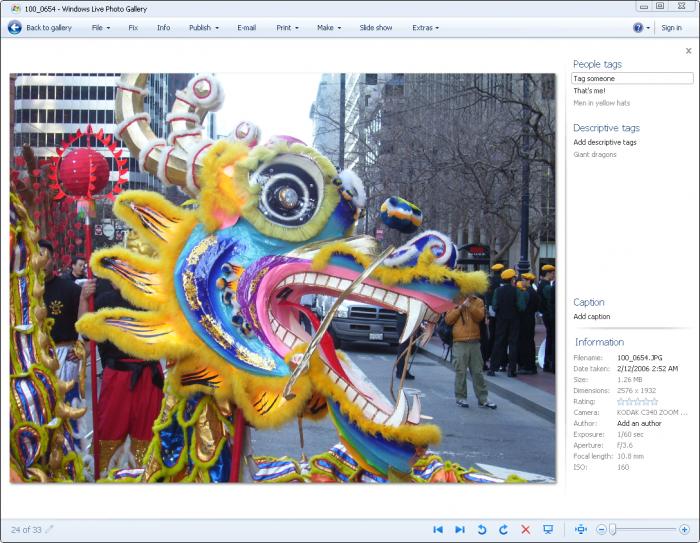The height and width of the screenshot is (543, 700).
Task: Click the zoom in plus icon
Action: pos(684,529)
